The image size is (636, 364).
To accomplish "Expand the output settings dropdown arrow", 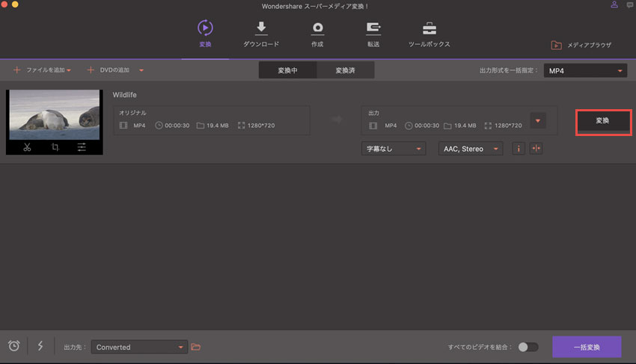I will [538, 120].
